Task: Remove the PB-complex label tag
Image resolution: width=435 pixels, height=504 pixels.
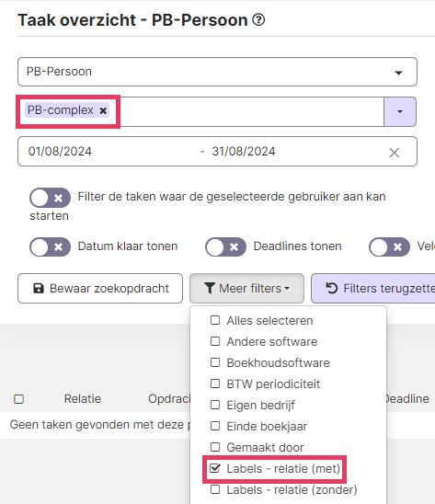Action: (103, 111)
